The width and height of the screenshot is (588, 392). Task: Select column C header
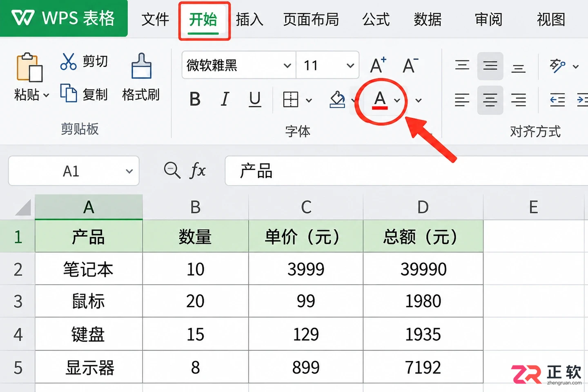click(306, 207)
